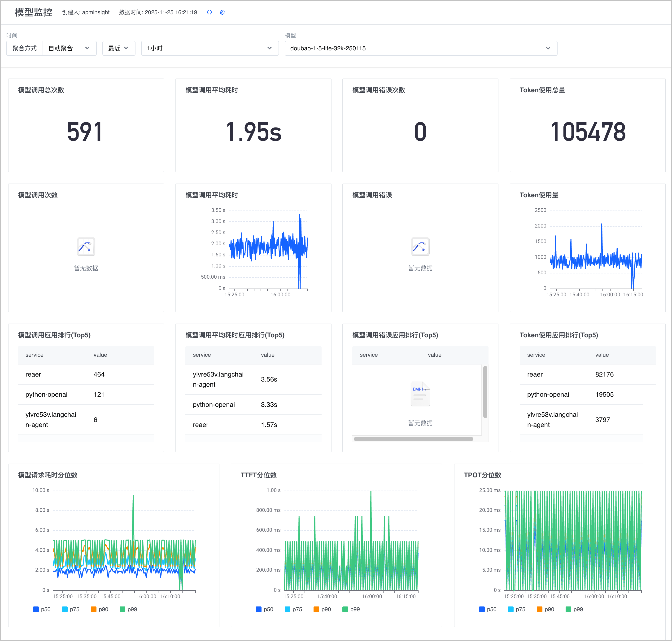Open the dashboard settings gear icon
This screenshot has height=641, width=672.
[222, 12]
